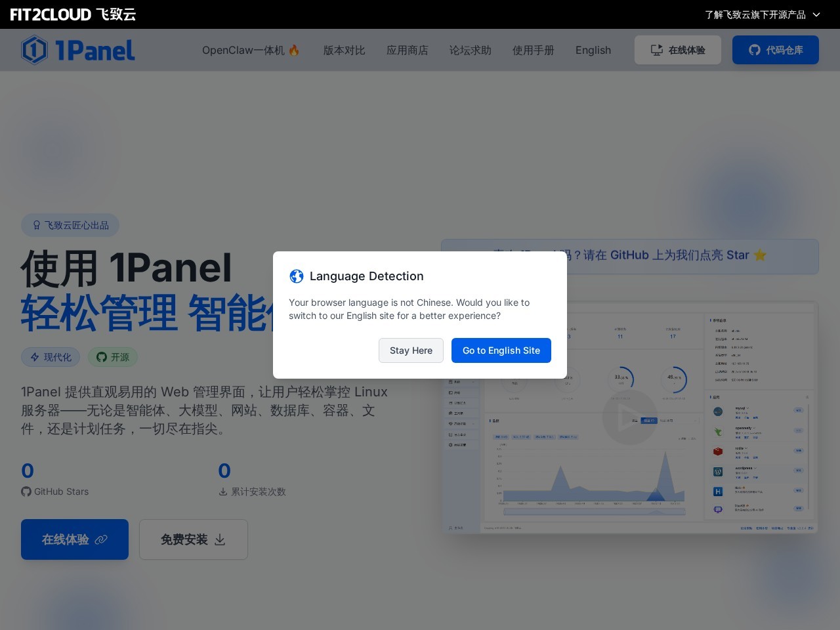This screenshot has width=840, height=630.
Task: Play the dashboard demo video
Action: click(x=629, y=417)
